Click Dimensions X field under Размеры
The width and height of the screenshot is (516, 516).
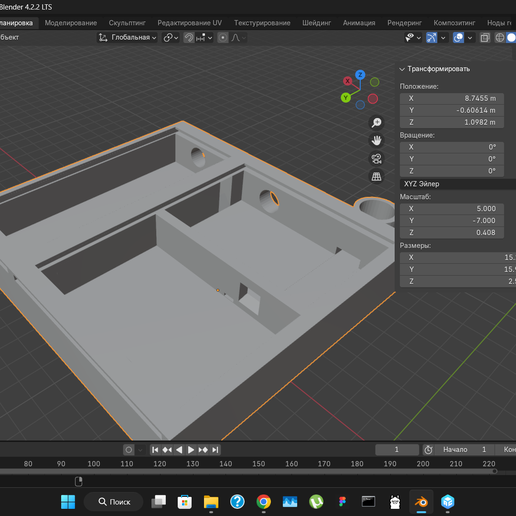pyautogui.click(x=458, y=257)
